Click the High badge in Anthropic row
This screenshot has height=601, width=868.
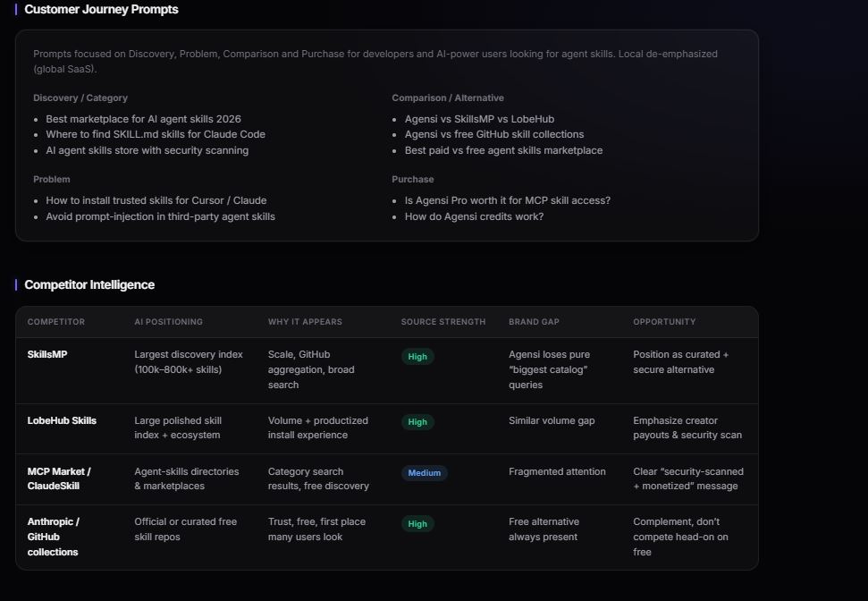pyautogui.click(x=417, y=524)
